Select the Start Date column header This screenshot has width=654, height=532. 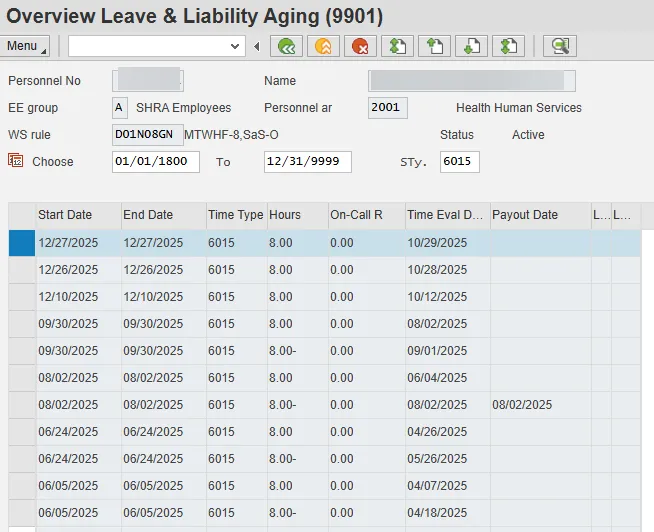click(x=77, y=215)
